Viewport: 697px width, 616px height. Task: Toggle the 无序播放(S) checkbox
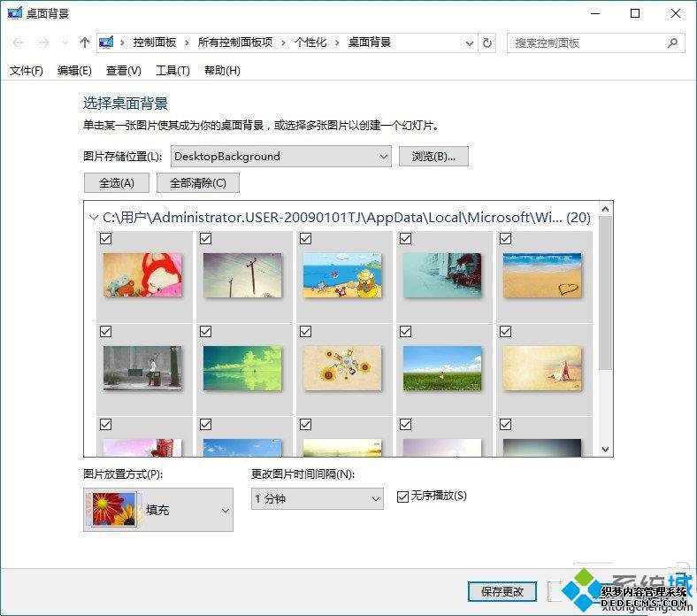[402, 497]
